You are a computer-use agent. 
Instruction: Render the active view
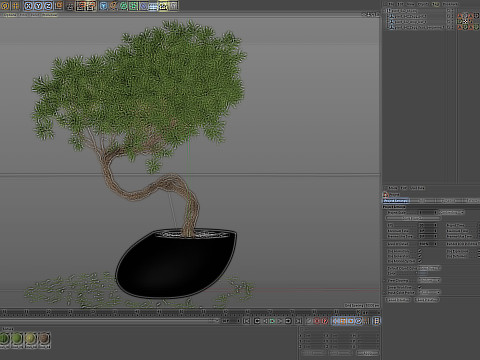pyautogui.click(x=70, y=6)
